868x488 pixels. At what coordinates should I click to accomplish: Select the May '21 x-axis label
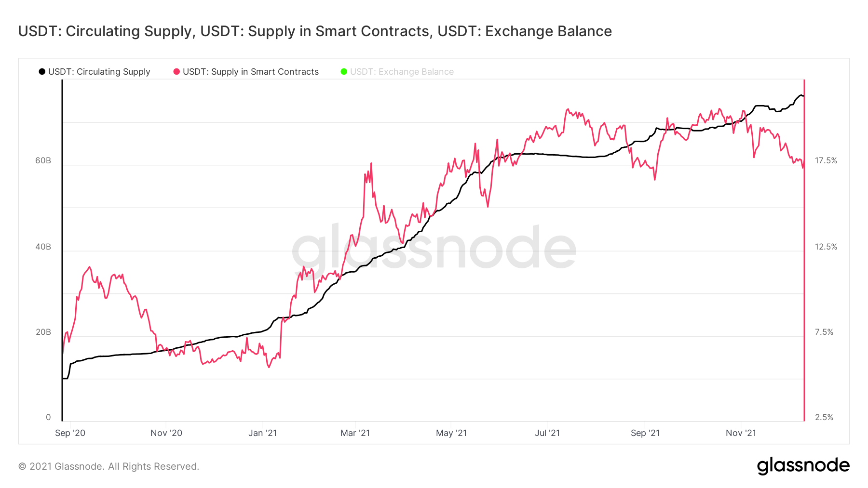pos(451,433)
